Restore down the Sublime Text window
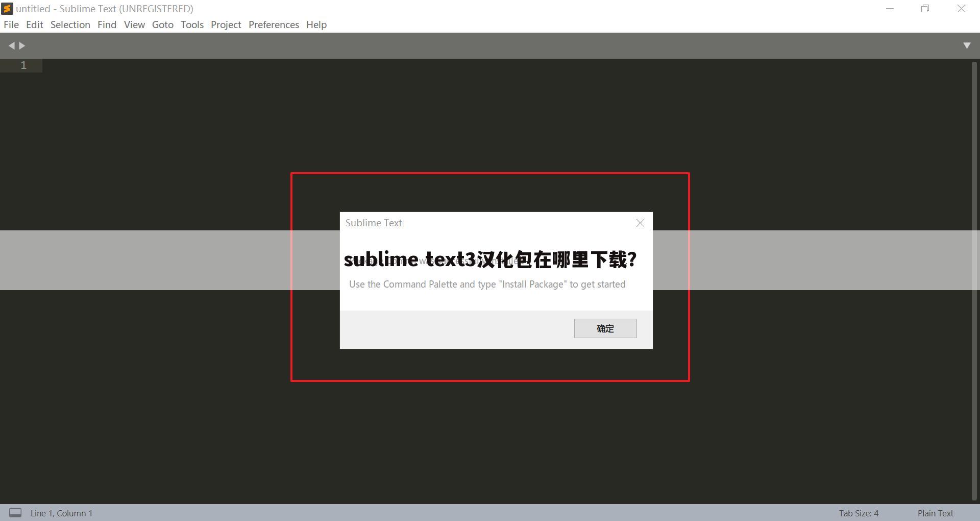The height and width of the screenshot is (521, 980). pyautogui.click(x=925, y=9)
